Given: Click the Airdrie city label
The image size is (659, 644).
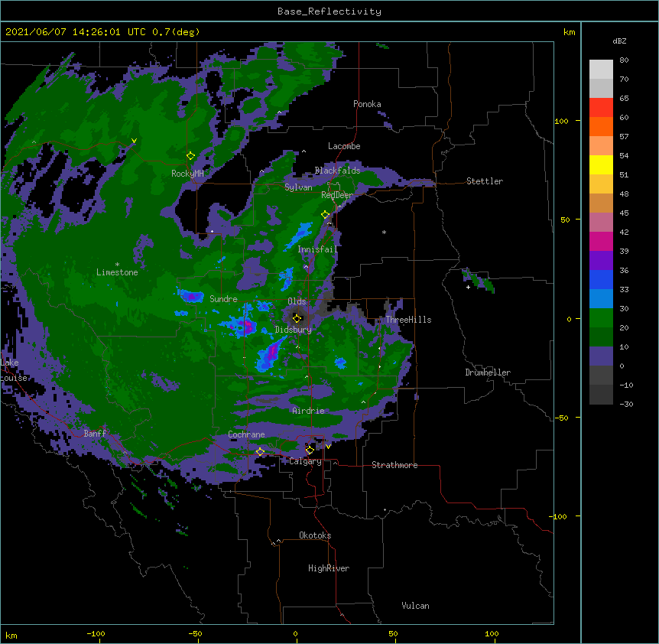Looking at the screenshot, I should click(x=308, y=411).
